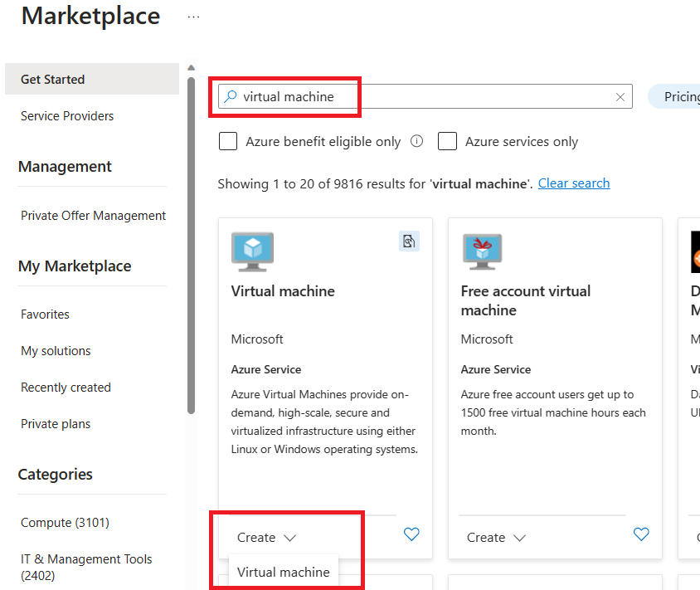The width and height of the screenshot is (700, 590).
Task: Switch to the Get Started section
Action: 51,79
